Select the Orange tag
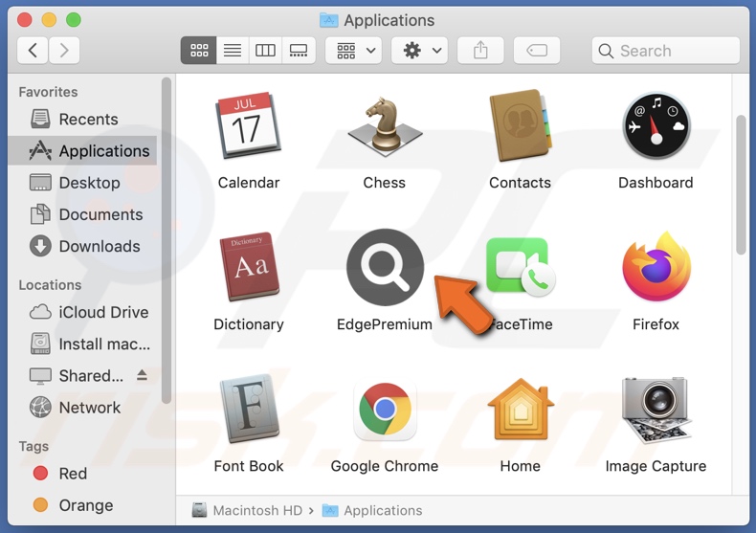The height and width of the screenshot is (533, 756). (82, 505)
